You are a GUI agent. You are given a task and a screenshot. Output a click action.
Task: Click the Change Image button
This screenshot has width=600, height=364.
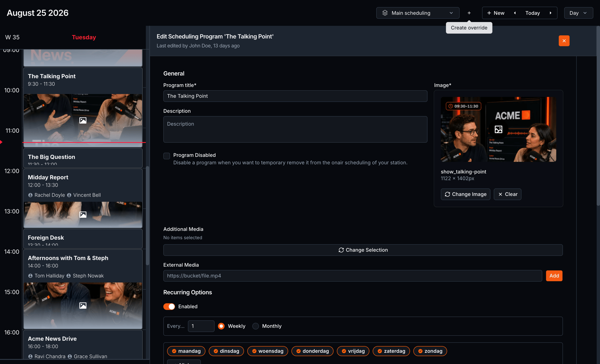coord(465,194)
